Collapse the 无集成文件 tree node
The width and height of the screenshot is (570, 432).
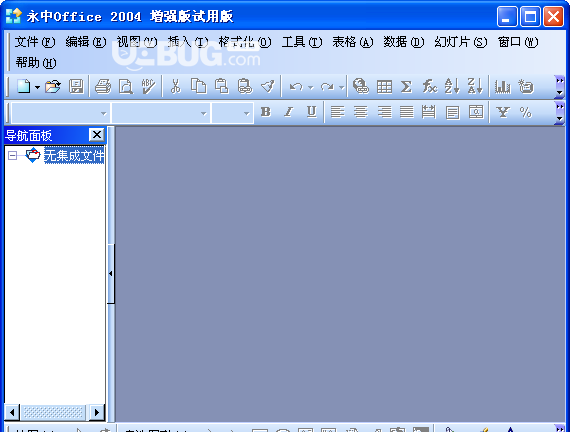point(12,156)
